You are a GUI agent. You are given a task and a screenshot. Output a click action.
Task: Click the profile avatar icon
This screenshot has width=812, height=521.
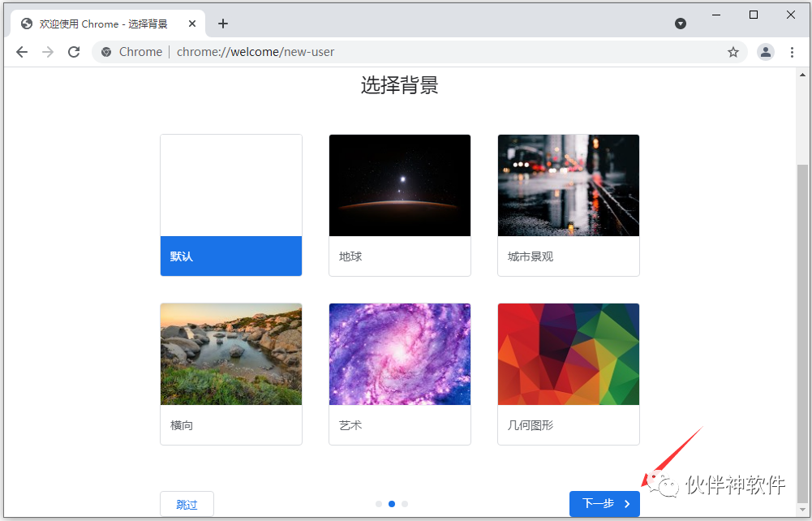pos(766,51)
